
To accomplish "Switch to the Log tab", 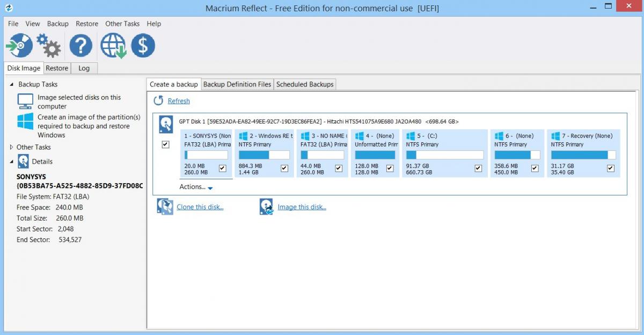I will click(84, 68).
